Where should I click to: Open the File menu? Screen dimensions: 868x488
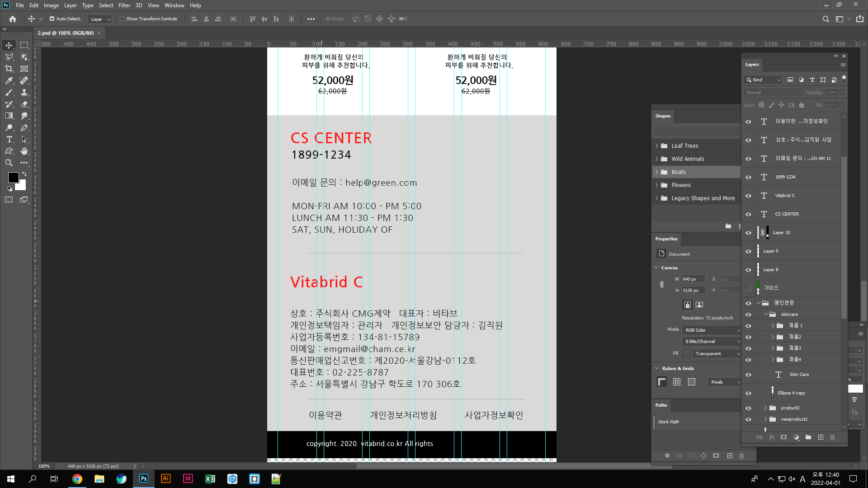(20, 5)
